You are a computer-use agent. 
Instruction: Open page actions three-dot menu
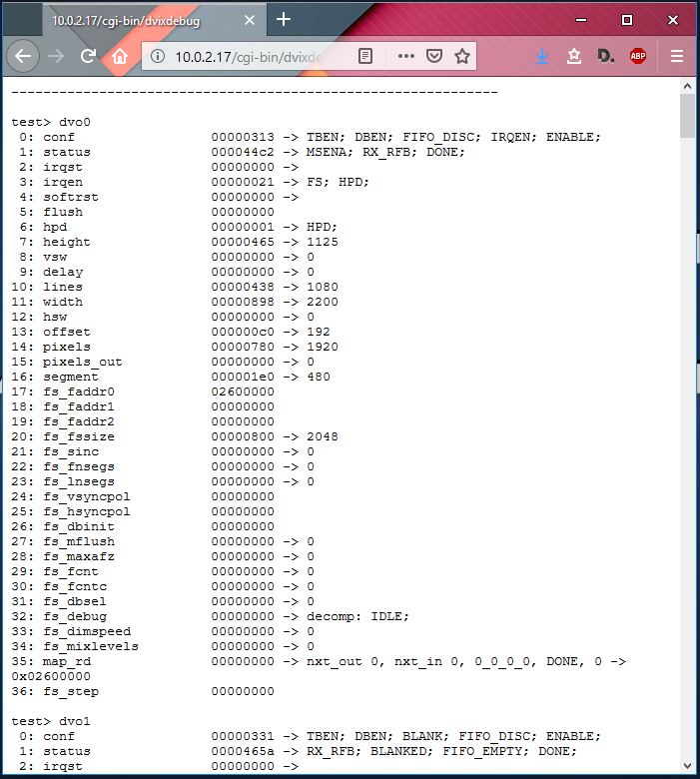(x=405, y=56)
